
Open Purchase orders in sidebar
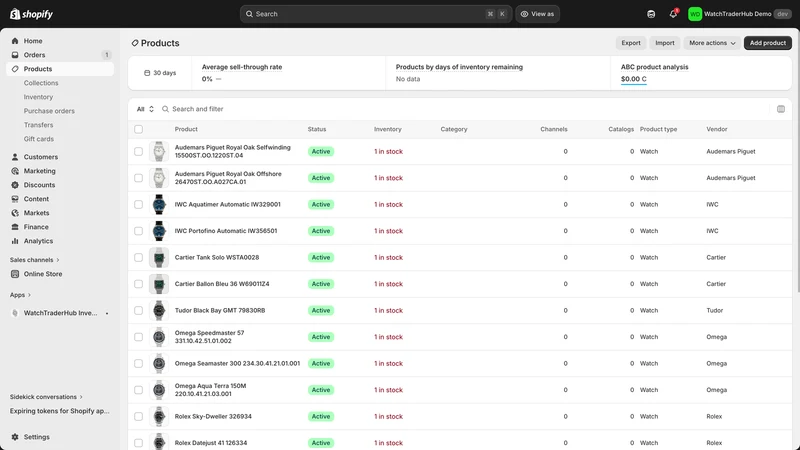tap(49, 111)
